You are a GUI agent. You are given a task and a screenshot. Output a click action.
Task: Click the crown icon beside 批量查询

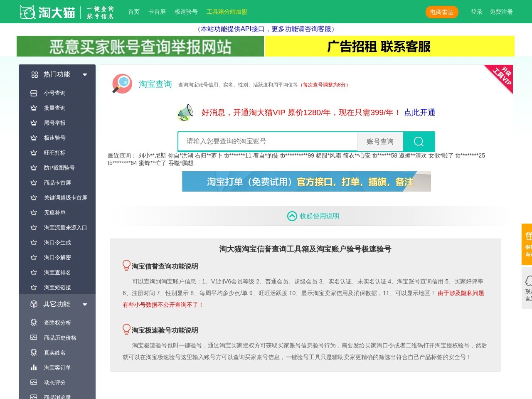tap(34, 108)
